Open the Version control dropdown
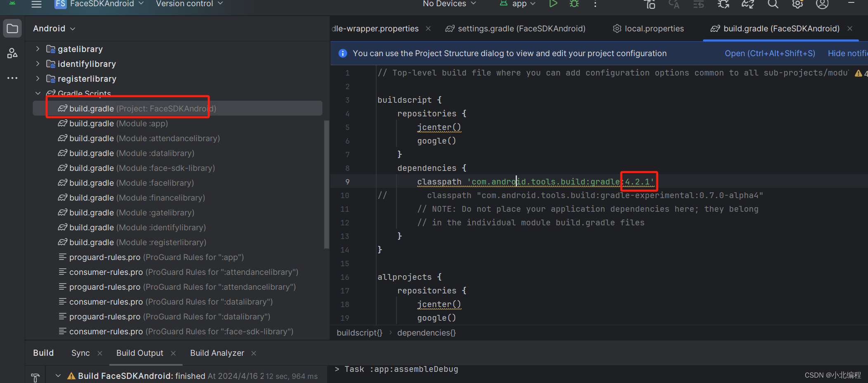Viewport: 868px width, 383px height. pyautogui.click(x=189, y=4)
